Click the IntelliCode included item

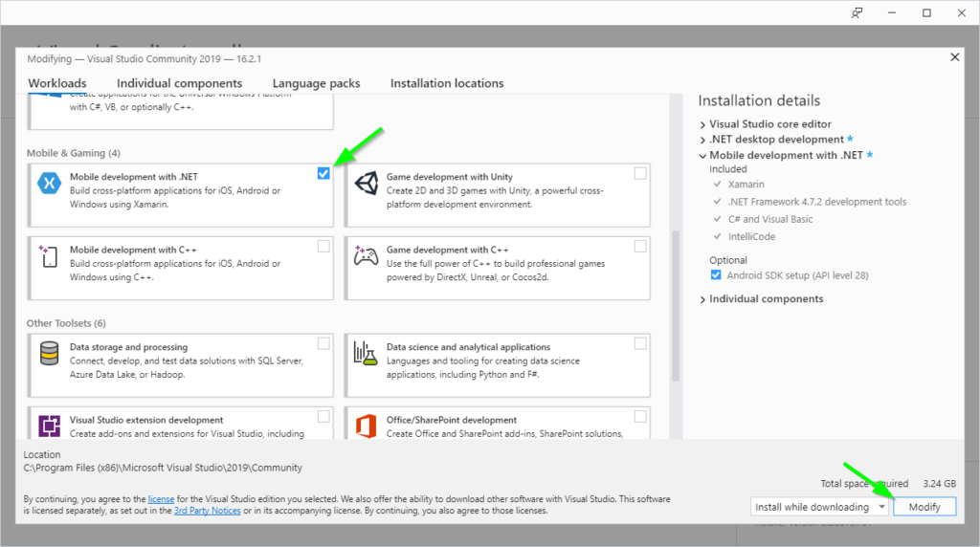[751, 236]
